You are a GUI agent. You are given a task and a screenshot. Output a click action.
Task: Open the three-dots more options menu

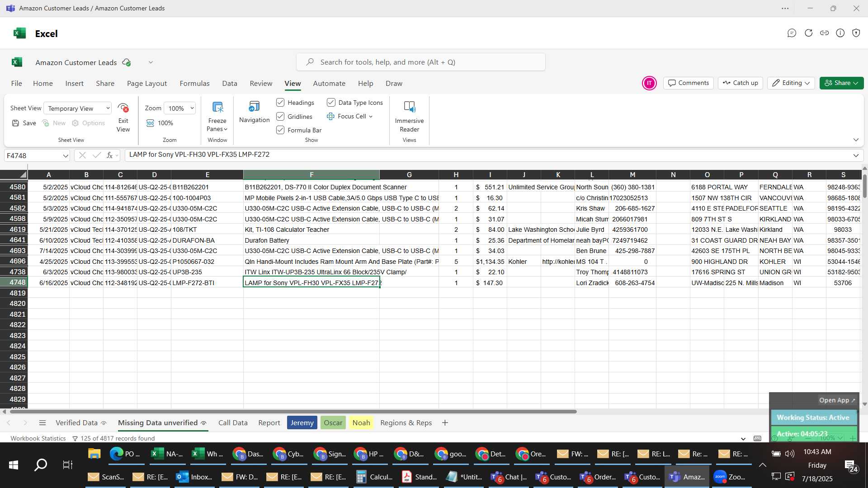[x=785, y=9]
